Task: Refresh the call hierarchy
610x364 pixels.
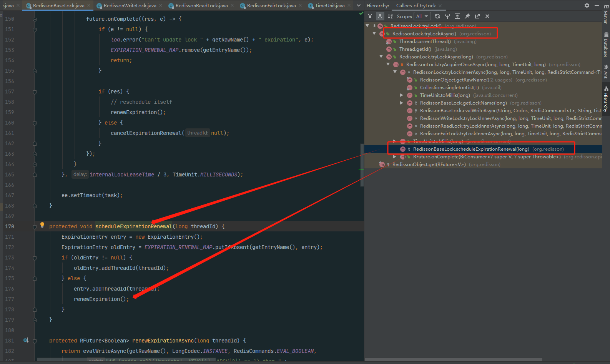Action: pos(437,16)
